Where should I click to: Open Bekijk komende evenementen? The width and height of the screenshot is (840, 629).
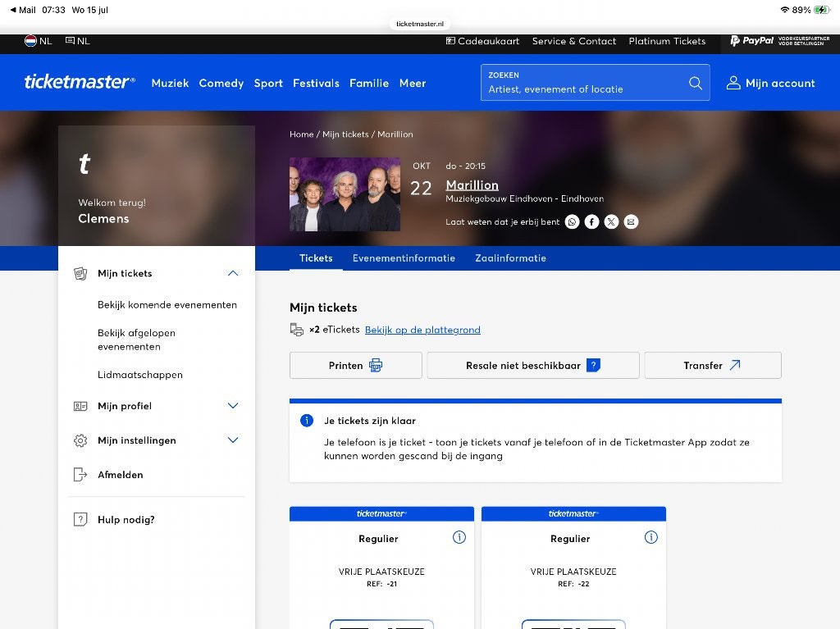167,305
